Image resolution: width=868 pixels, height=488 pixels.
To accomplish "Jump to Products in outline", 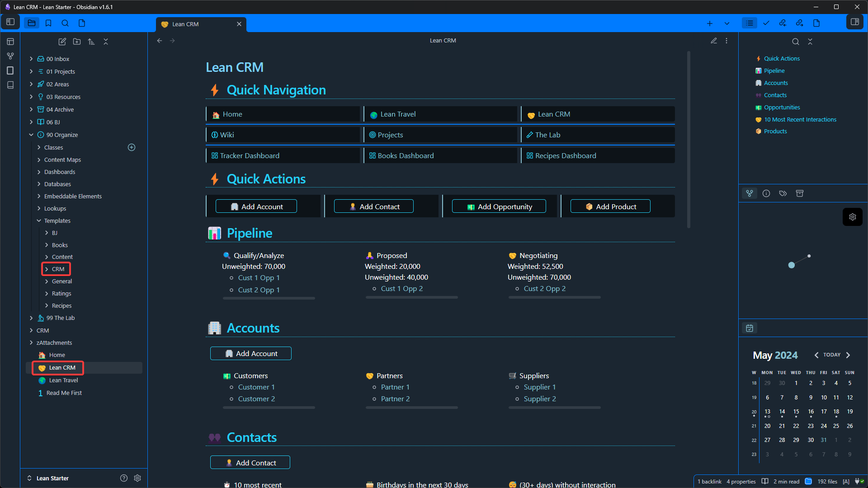I will click(775, 131).
